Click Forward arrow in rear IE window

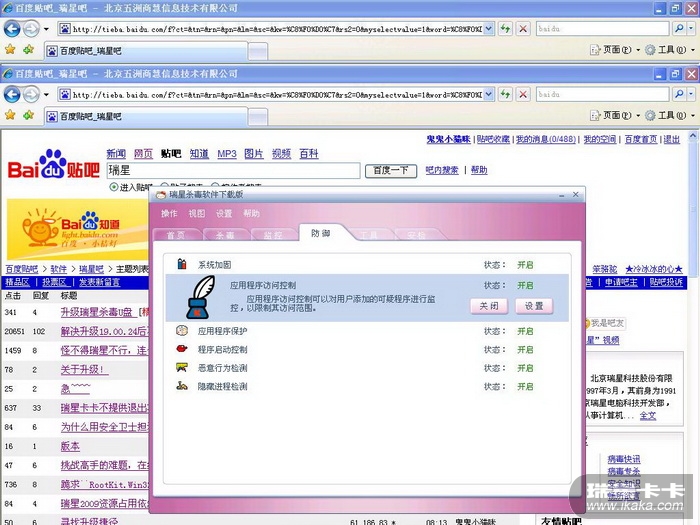(30, 29)
